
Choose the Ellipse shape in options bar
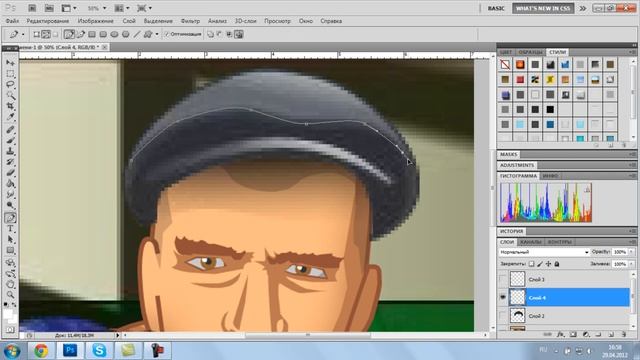[114, 34]
